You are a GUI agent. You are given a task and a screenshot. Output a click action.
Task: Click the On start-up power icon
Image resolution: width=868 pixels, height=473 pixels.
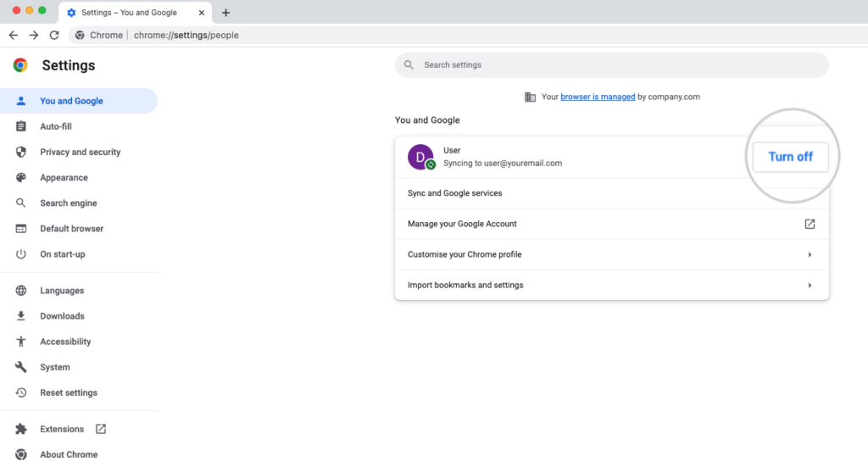20,253
